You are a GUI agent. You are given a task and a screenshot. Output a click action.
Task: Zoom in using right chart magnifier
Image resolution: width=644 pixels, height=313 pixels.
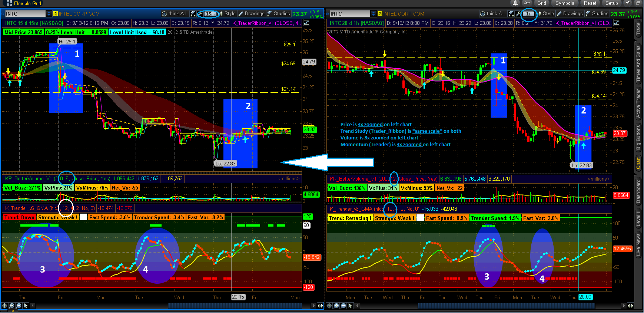[336, 306]
